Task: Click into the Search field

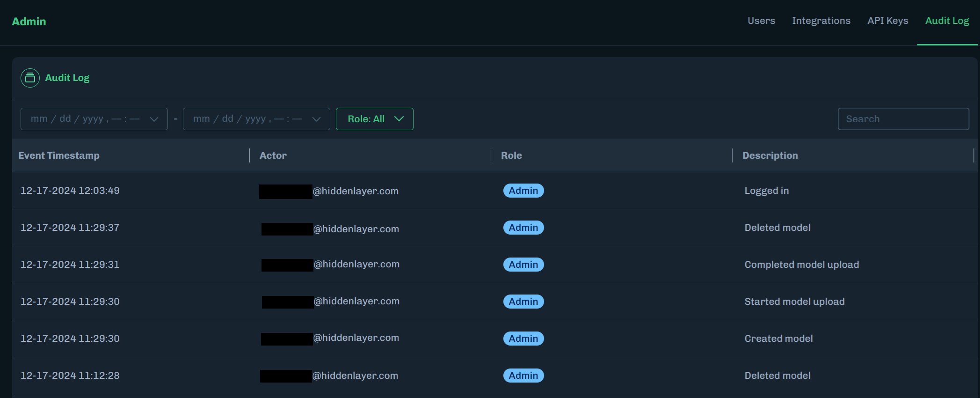Action: coord(903,119)
